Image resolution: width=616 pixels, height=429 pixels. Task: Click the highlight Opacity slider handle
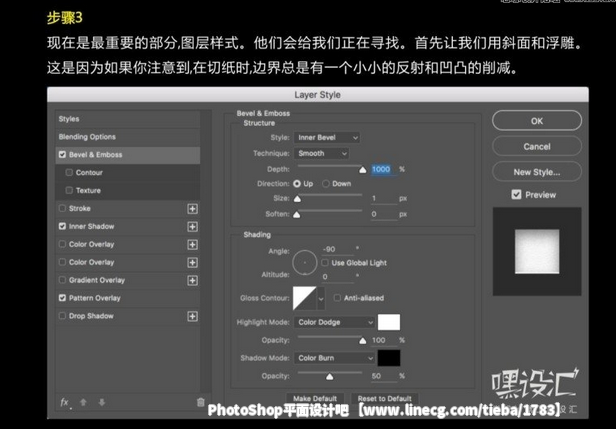[363, 341]
